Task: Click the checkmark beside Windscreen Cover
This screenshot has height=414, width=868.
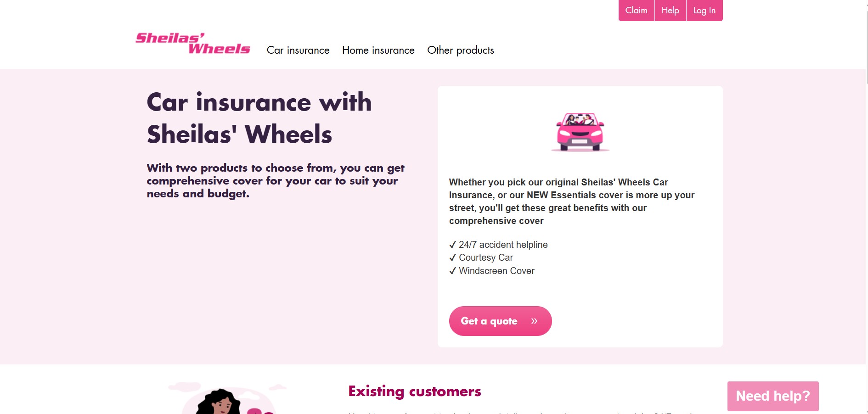Action: [x=453, y=271]
